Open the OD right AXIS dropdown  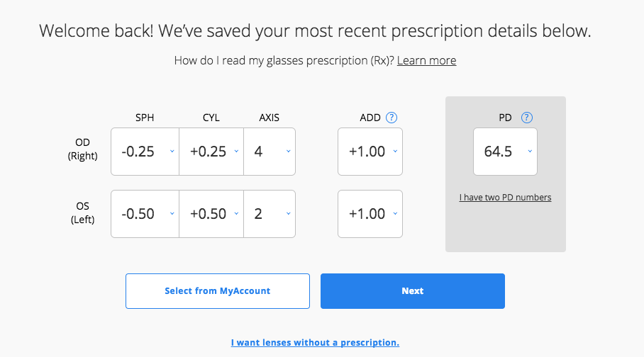(x=270, y=152)
